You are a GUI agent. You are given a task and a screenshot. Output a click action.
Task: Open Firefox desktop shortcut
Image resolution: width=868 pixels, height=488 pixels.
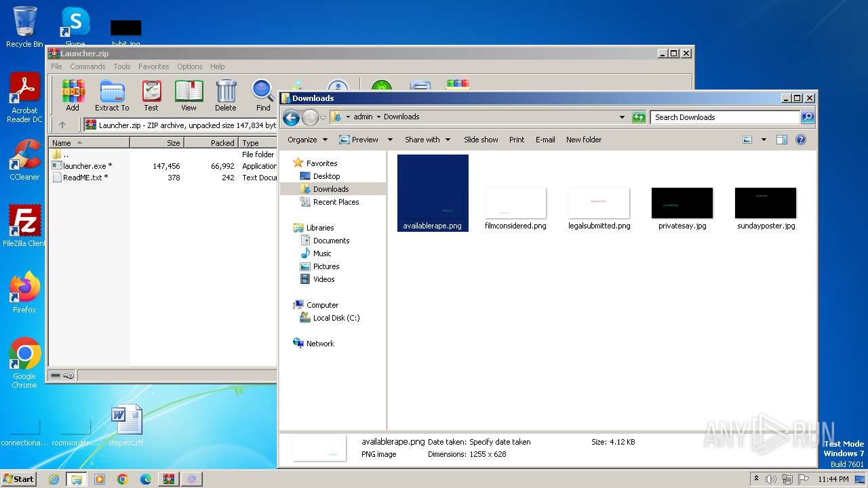point(24,293)
